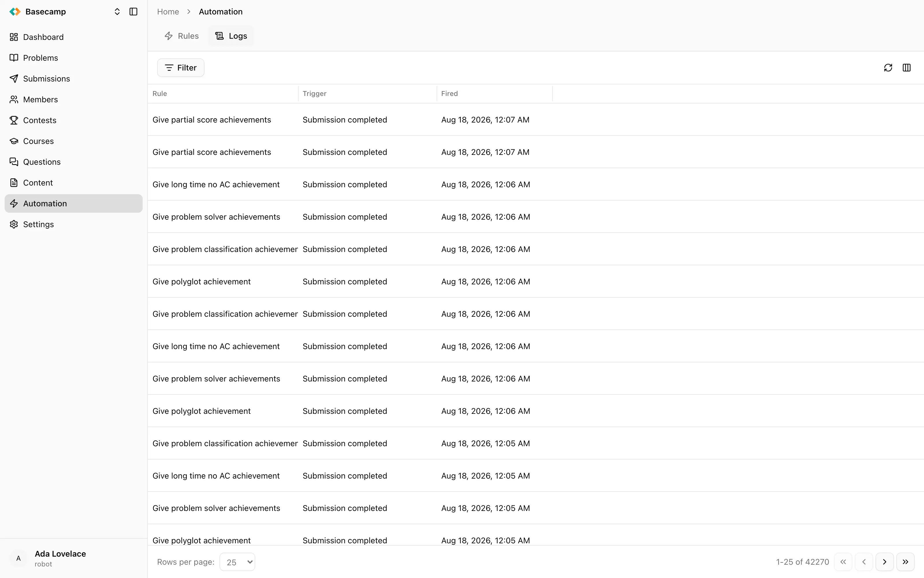Open Content in the sidebar

(x=73, y=183)
